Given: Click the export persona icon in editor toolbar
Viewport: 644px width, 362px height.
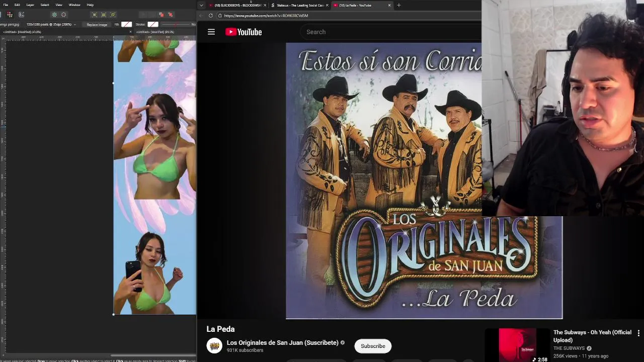Looking at the screenshot, I should click(x=21, y=15).
